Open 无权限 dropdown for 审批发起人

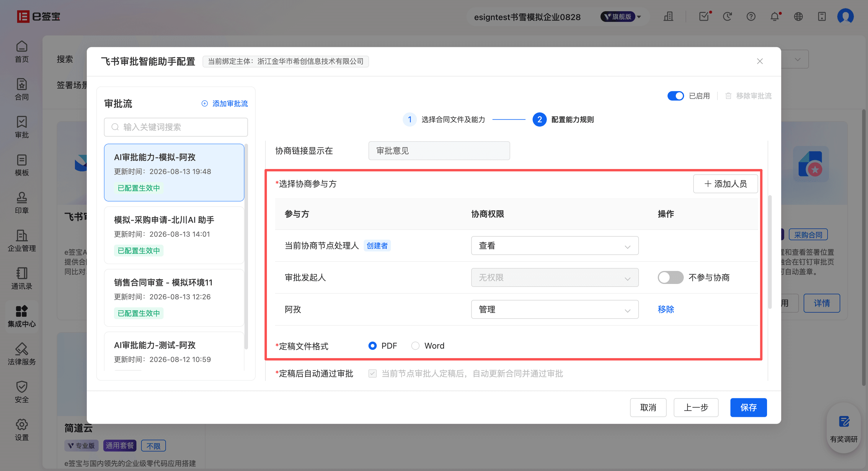555,277
